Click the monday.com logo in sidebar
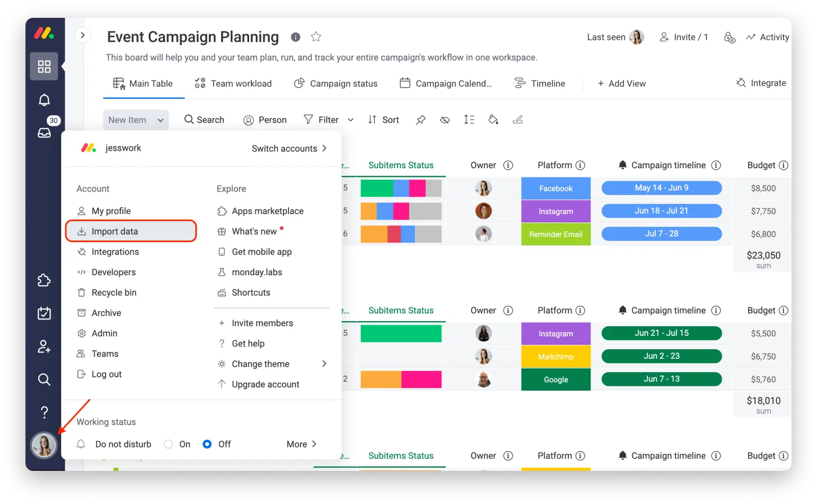The height and width of the screenshot is (504, 817). (44, 34)
